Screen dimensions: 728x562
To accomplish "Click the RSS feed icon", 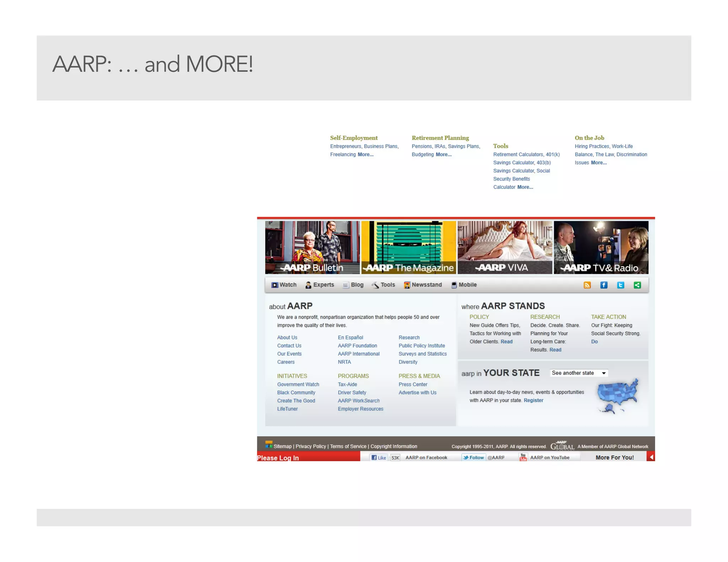I will pos(587,285).
